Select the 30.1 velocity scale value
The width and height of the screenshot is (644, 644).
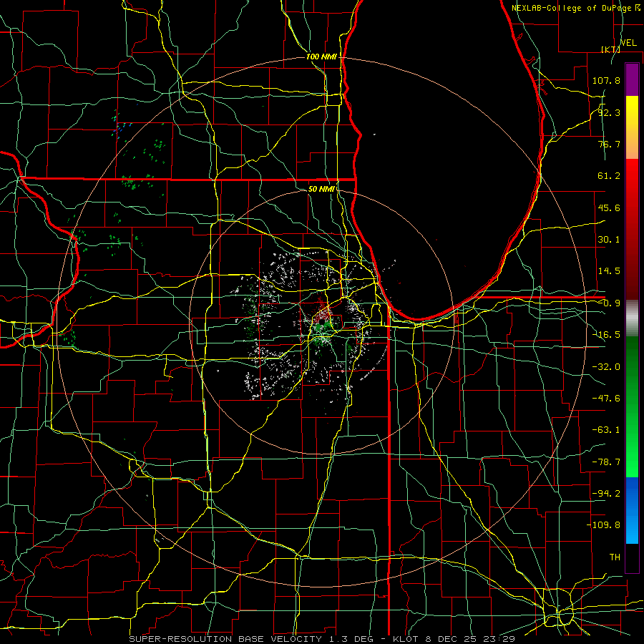pos(609,240)
